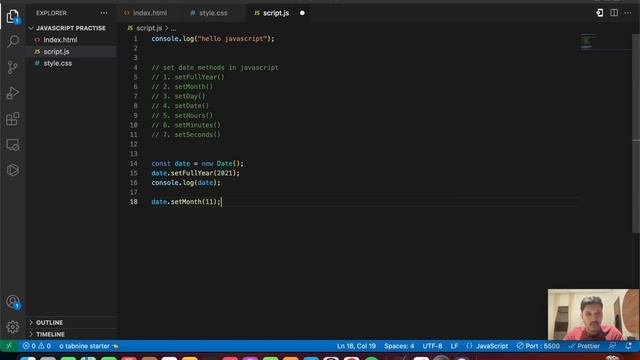Click the webcam video overlay
Image resolution: width=640 pixels, height=360 pixels.
593,315
